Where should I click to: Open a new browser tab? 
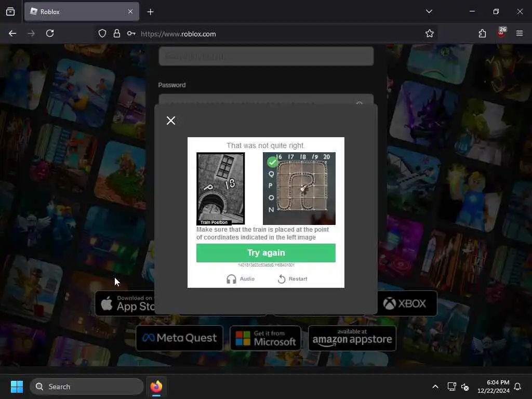[150, 12]
